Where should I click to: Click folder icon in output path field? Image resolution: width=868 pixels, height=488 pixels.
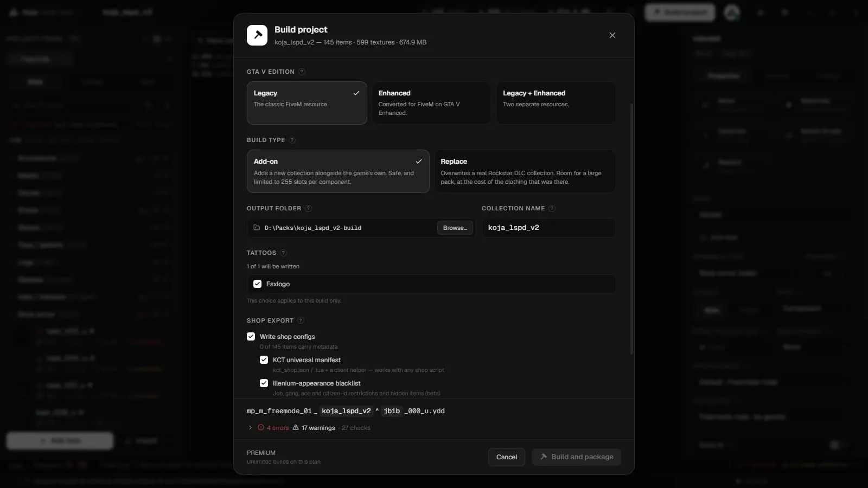click(x=257, y=228)
